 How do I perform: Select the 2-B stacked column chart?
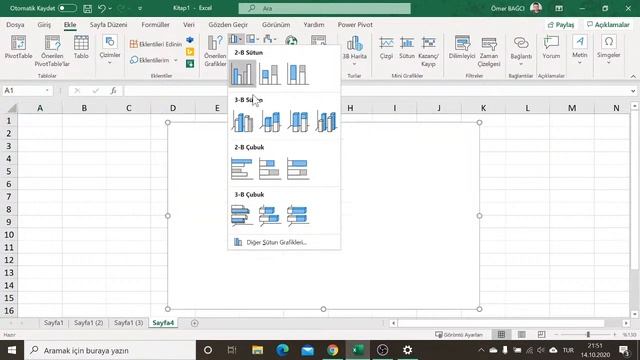point(270,74)
